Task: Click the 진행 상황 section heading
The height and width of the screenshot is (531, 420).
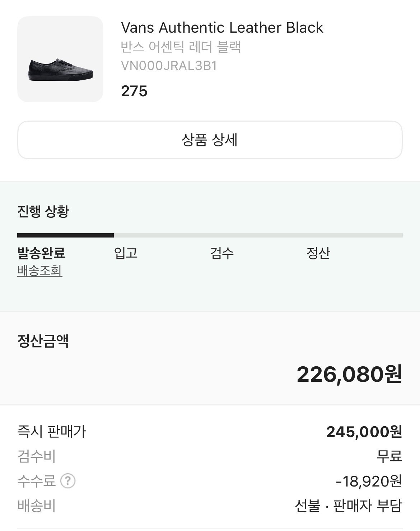Action: [x=43, y=211]
